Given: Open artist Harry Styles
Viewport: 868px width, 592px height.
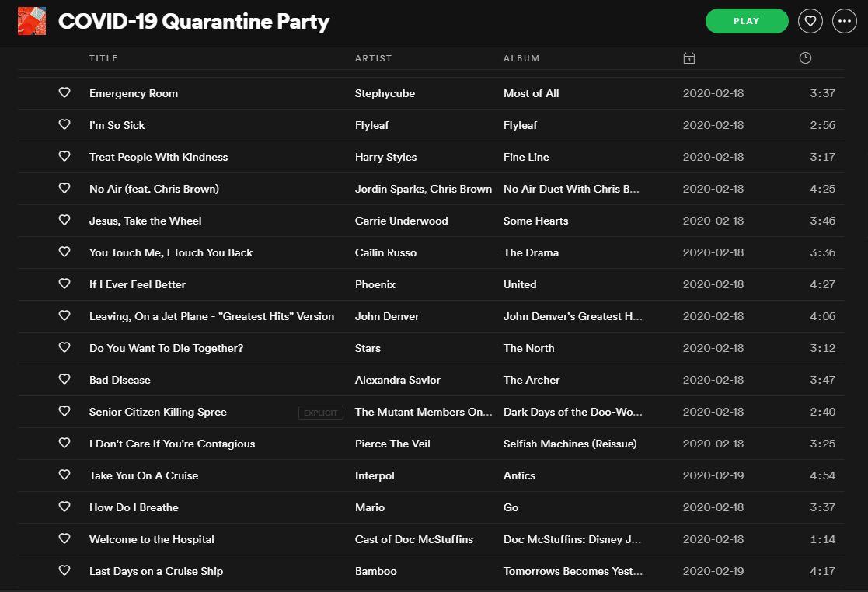Looking at the screenshot, I should 385,157.
